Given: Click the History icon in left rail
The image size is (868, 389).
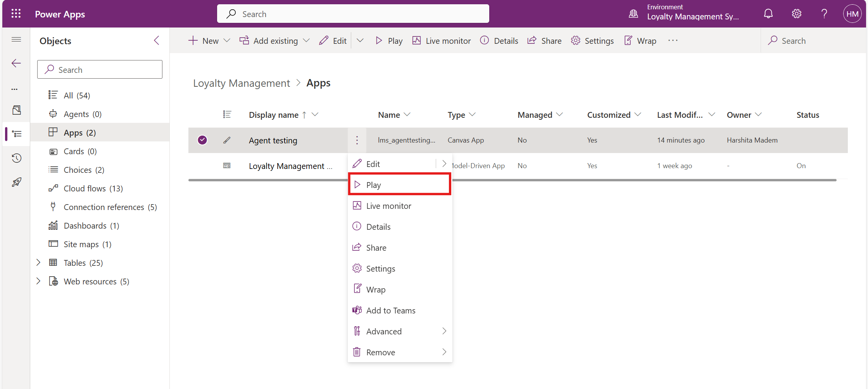Looking at the screenshot, I should (16, 158).
